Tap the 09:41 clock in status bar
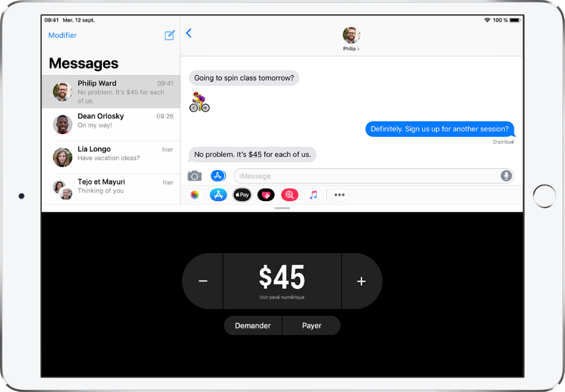Screen dimensions: 565x392 [51, 20]
